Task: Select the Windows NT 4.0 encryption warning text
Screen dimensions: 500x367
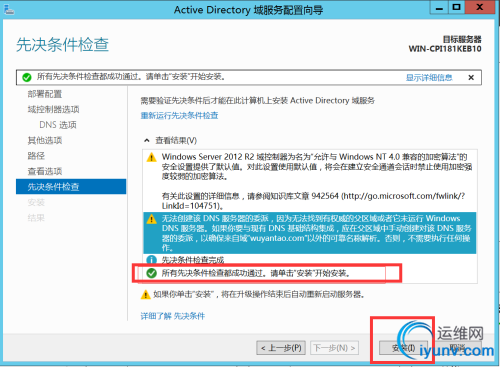Action: tap(317, 167)
